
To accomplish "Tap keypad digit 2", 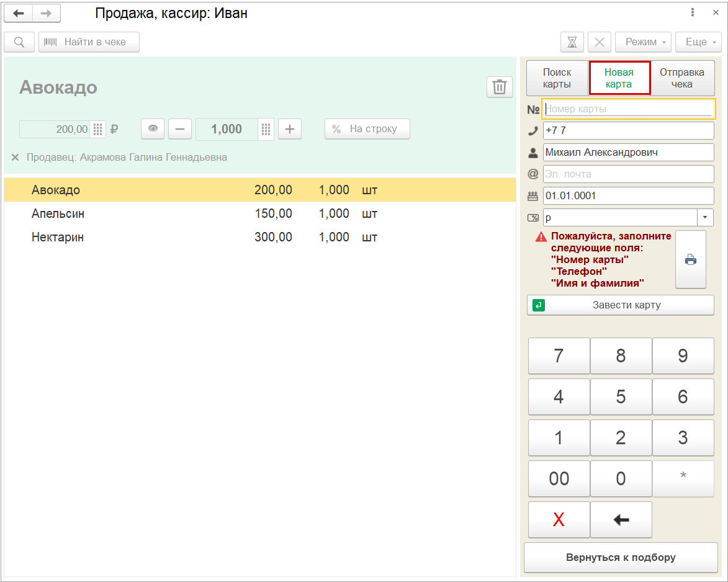I will pyautogui.click(x=621, y=437).
